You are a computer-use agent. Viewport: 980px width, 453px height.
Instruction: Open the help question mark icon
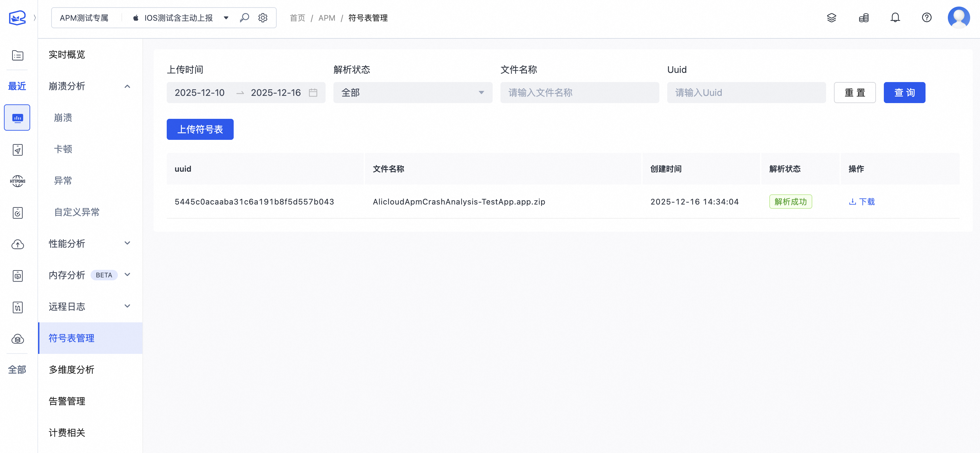[x=927, y=17]
